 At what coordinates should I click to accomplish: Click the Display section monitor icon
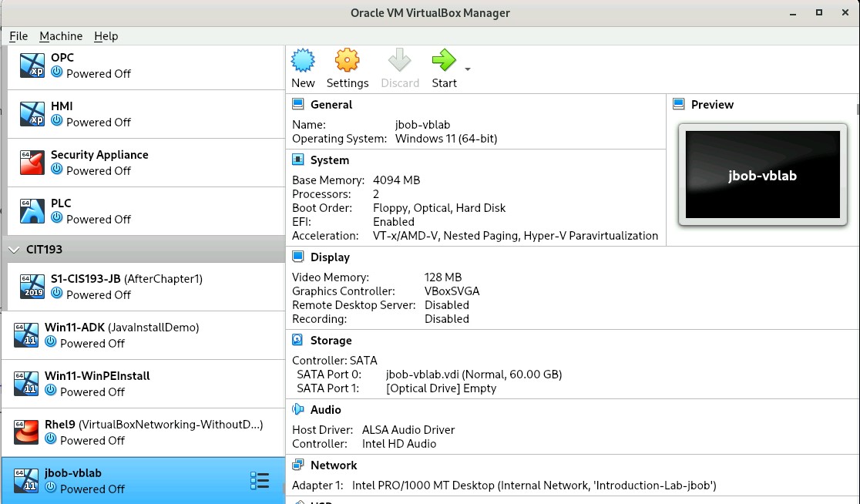[x=298, y=257]
